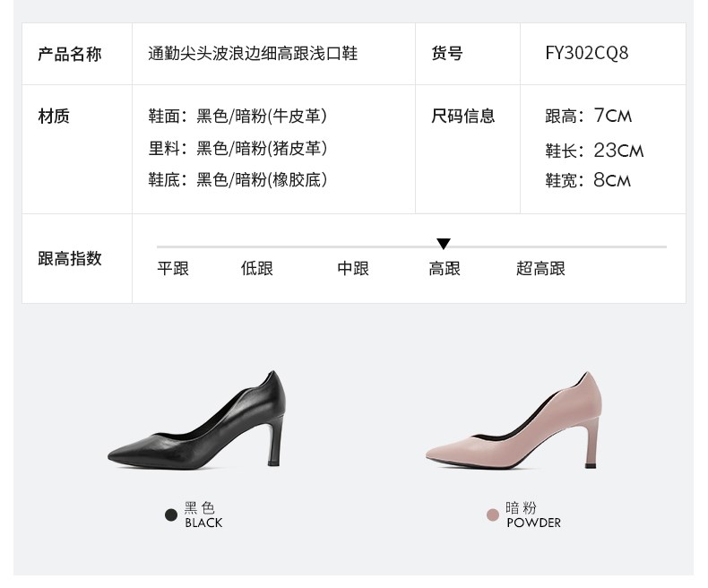Click the 鞋底 rubber sole material line

coord(237,179)
